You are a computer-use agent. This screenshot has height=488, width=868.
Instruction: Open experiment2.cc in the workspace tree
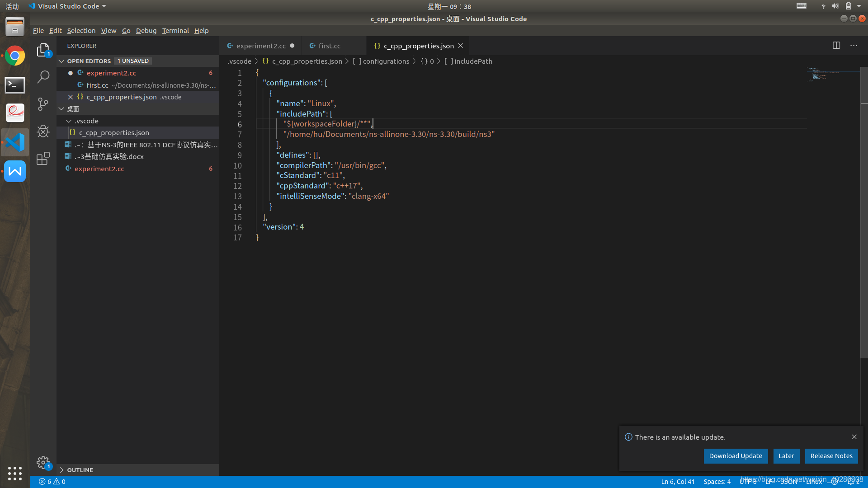tap(138, 169)
